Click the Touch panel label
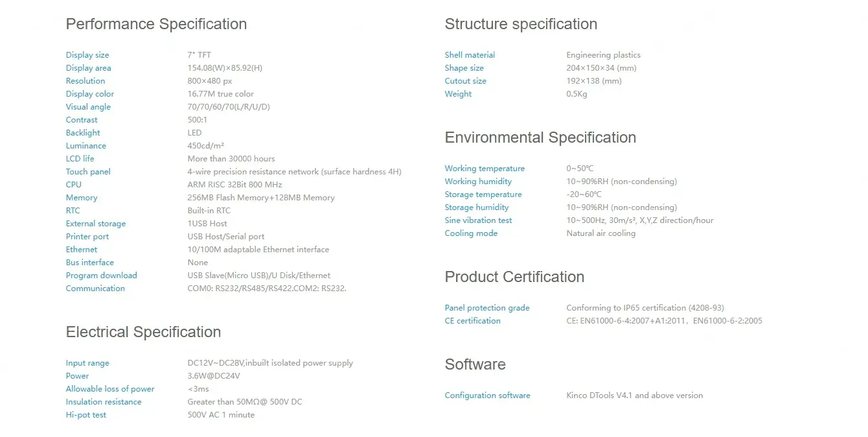The width and height of the screenshot is (868, 437). (x=88, y=172)
